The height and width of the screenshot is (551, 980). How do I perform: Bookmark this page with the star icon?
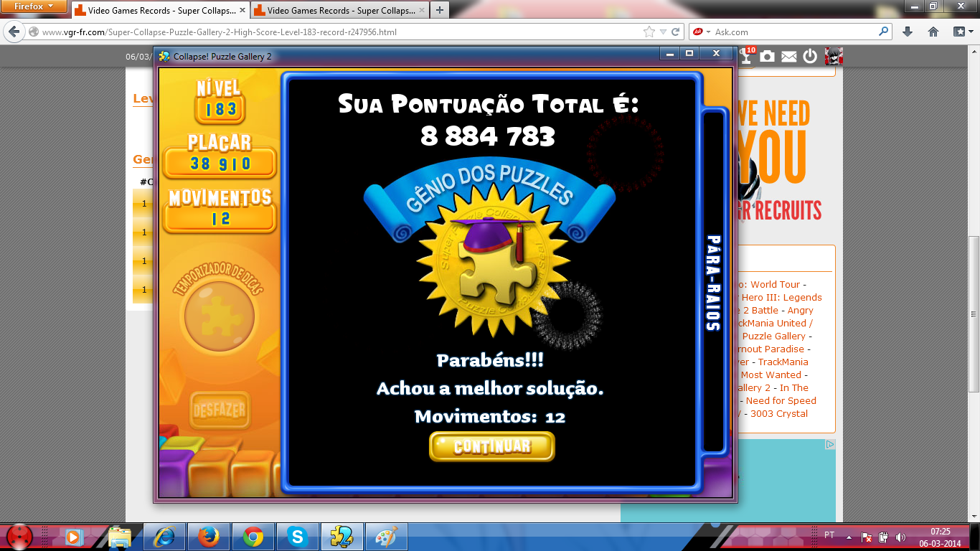coord(649,32)
